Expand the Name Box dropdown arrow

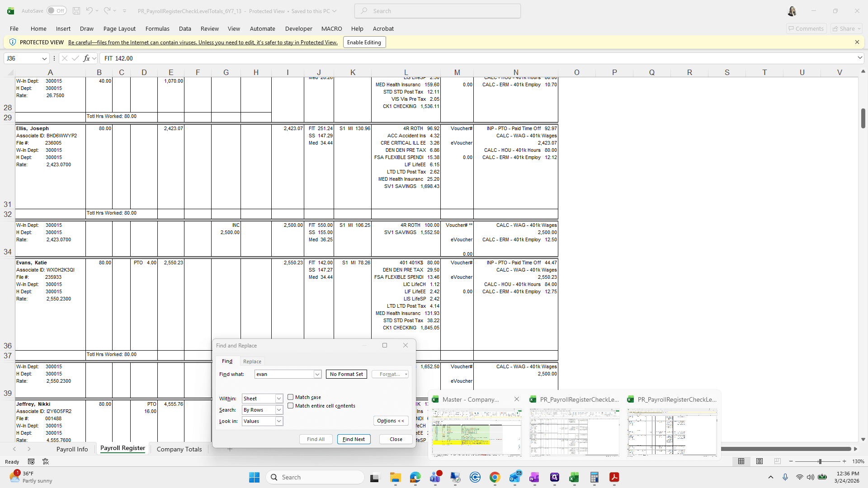(44, 58)
